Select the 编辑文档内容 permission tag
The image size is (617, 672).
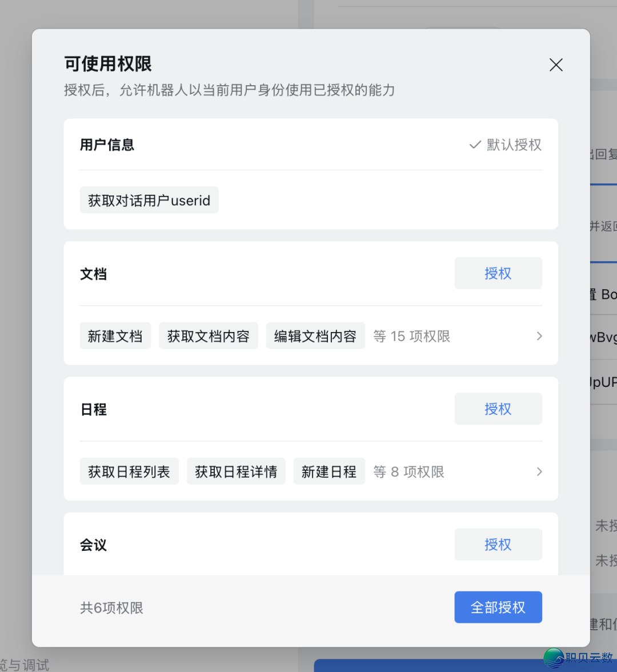tap(315, 336)
